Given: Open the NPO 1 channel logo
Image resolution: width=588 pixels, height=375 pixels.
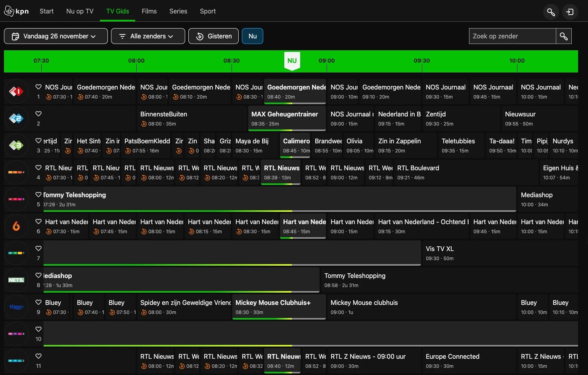Looking at the screenshot, I should [16, 91].
